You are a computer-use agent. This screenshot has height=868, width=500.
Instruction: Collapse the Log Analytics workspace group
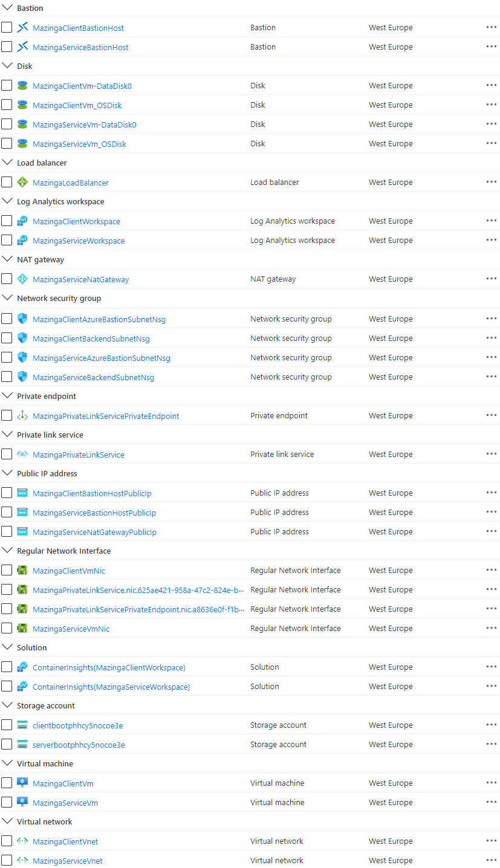click(7, 201)
